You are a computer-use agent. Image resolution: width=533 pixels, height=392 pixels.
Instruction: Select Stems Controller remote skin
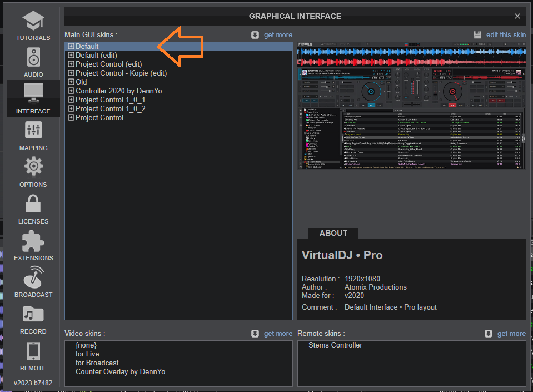(x=335, y=345)
